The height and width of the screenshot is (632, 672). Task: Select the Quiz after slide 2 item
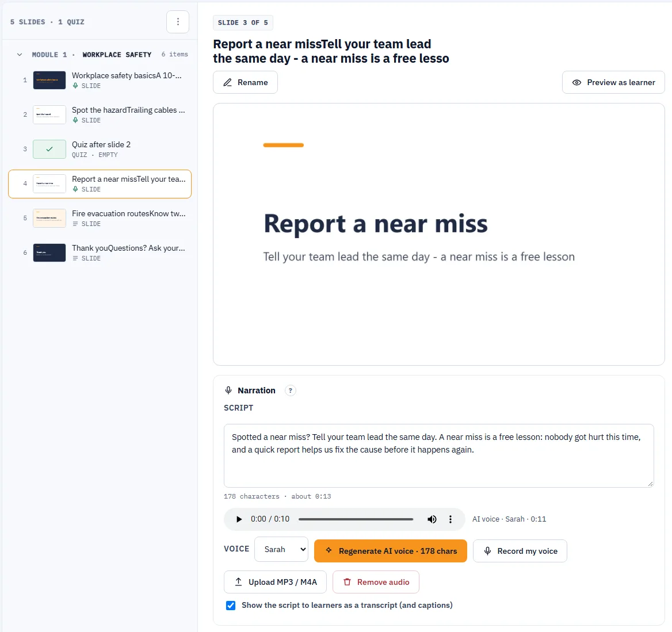100,149
